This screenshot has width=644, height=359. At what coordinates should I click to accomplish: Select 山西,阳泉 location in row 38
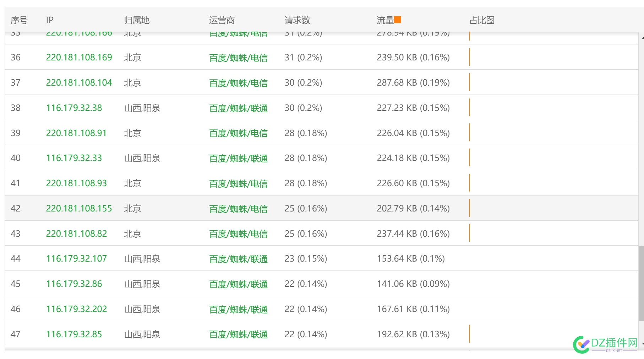tap(142, 108)
